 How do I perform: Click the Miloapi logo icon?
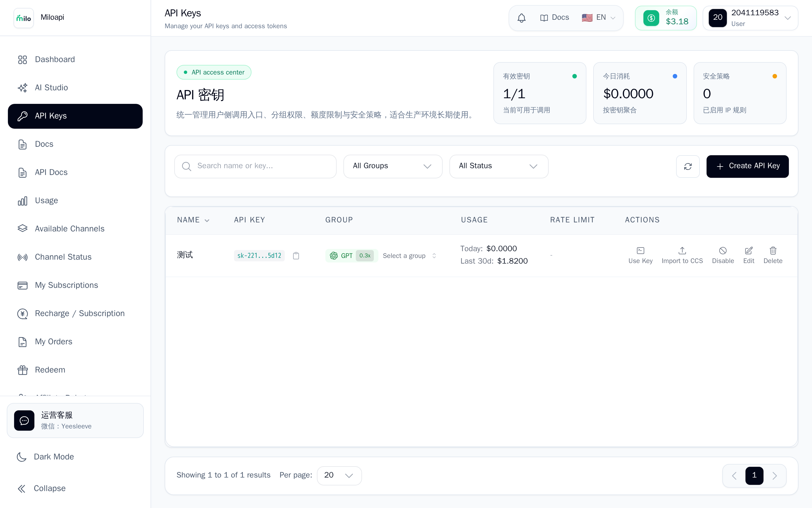pos(23,18)
